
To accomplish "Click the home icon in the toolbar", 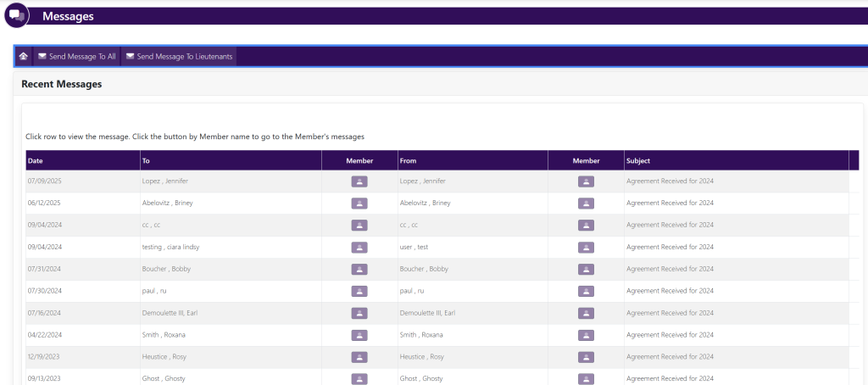I will click(x=24, y=57).
